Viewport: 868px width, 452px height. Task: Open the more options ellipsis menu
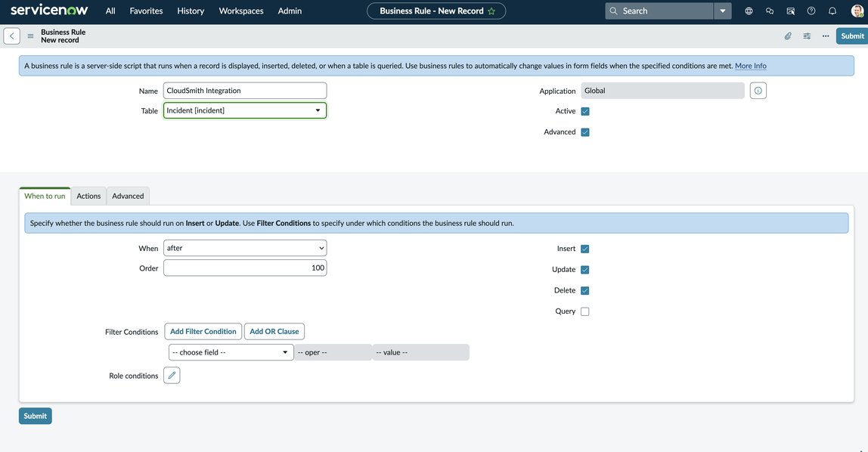click(826, 36)
